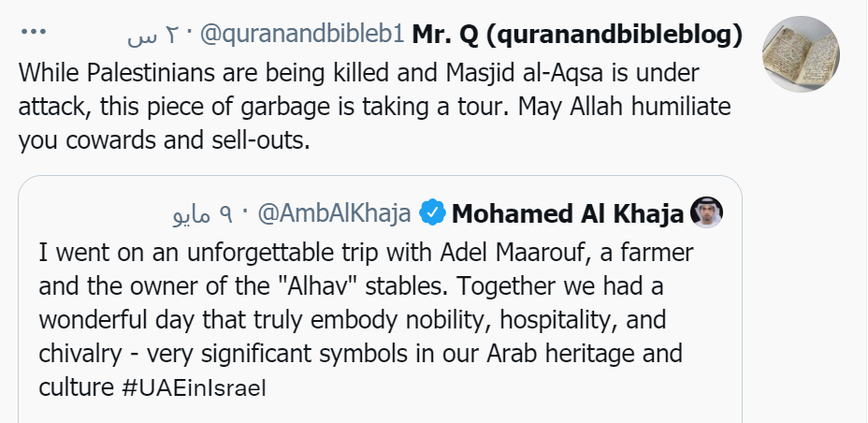Click the @quranandbibleb1 handle
This screenshot has height=423, width=868.
coord(301,35)
